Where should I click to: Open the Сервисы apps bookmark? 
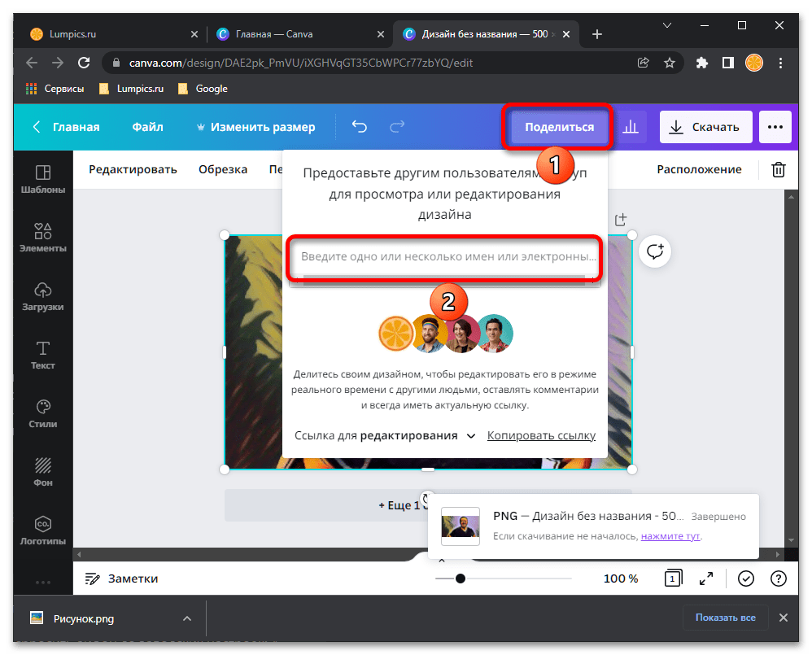coord(55,89)
